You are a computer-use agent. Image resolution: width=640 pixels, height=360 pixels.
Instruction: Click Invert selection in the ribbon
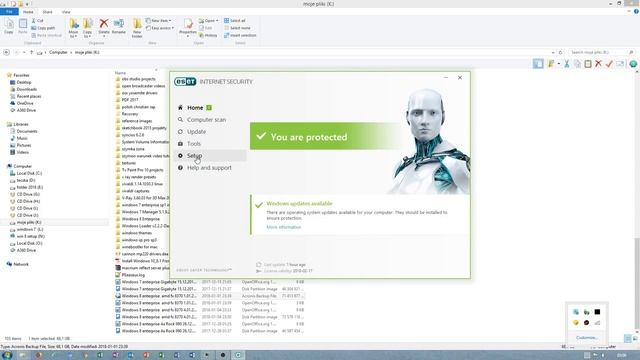240,36
